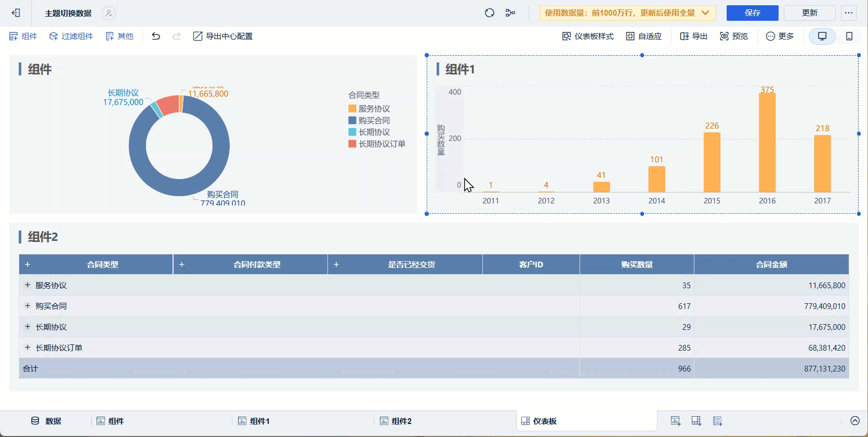The image size is (868, 437).
Task: Click the 更新 button
Action: point(809,13)
